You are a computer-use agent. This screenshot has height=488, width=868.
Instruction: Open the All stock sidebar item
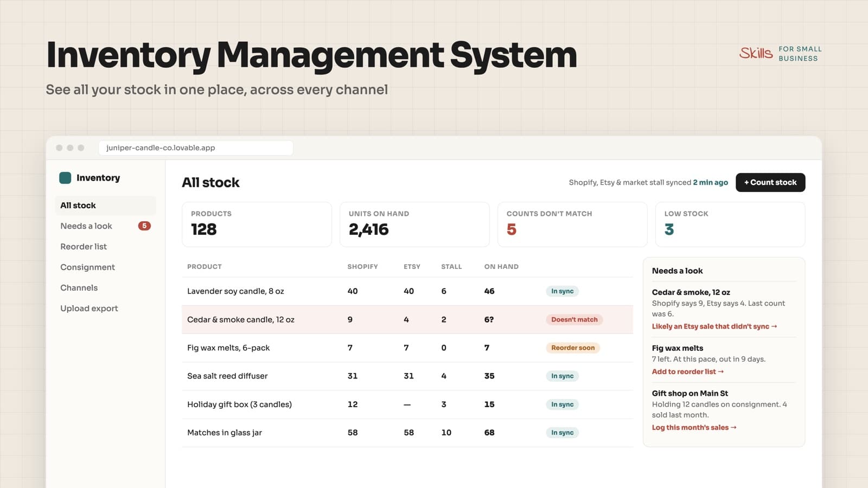click(x=105, y=206)
